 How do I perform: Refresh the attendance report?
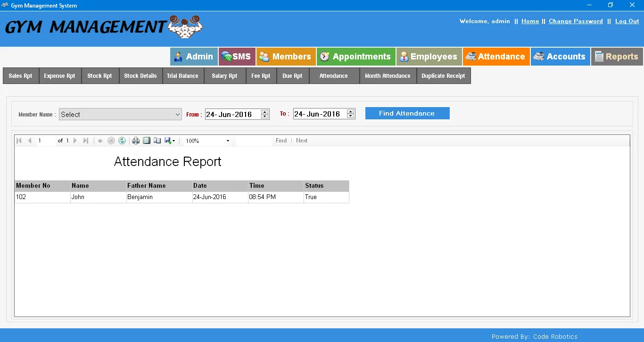[122, 141]
